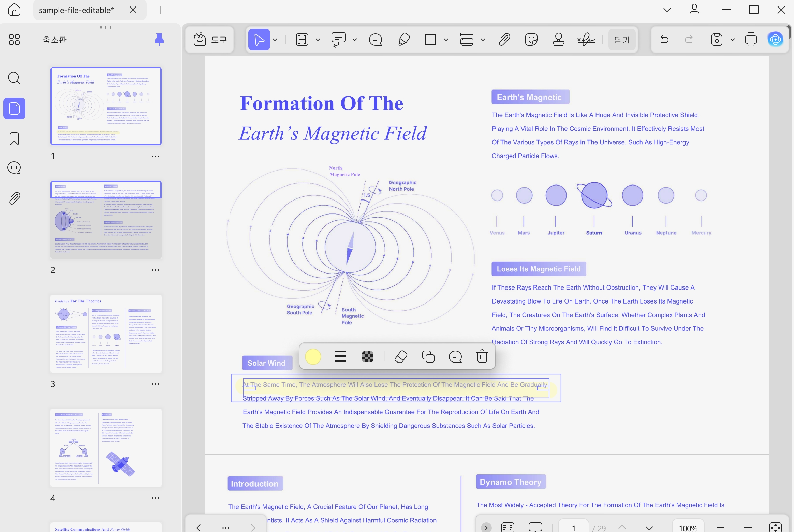The height and width of the screenshot is (532, 794).
Task: Open more options for thumbnail page 4
Action: (x=156, y=498)
